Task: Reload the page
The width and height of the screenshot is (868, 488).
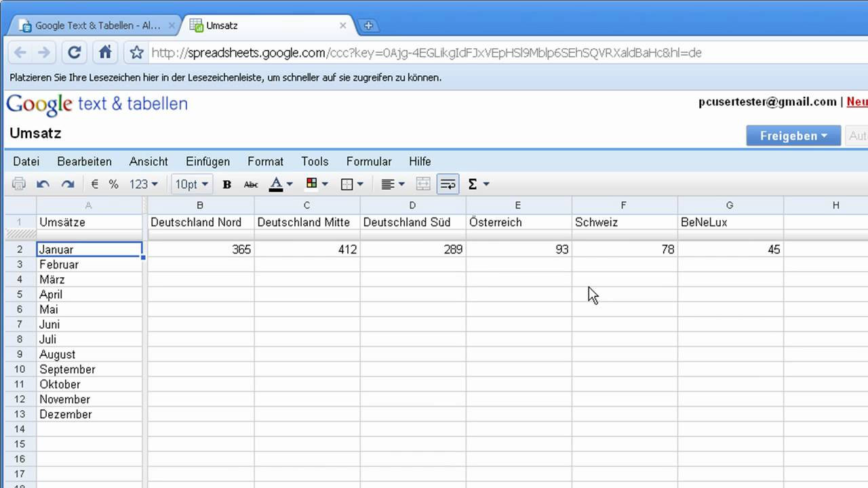Action: pos(75,52)
